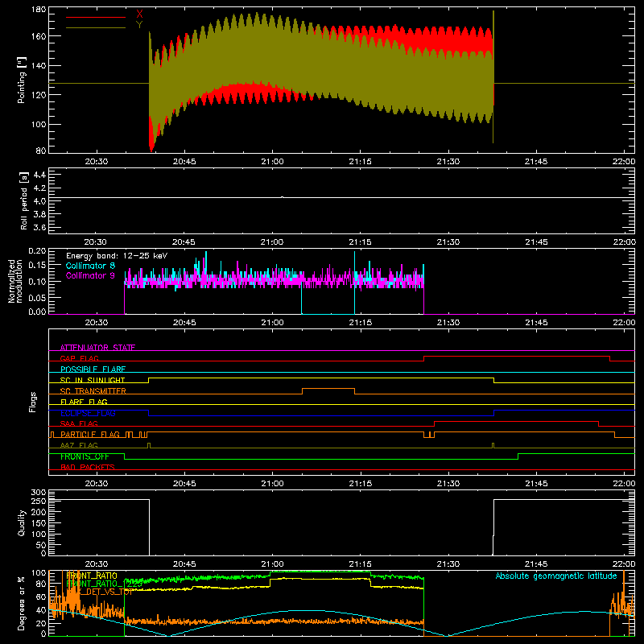Viewport: 644px width, 644px height.
Task: Select the orange PARTICLE_FLAG label
Action: click(90, 435)
